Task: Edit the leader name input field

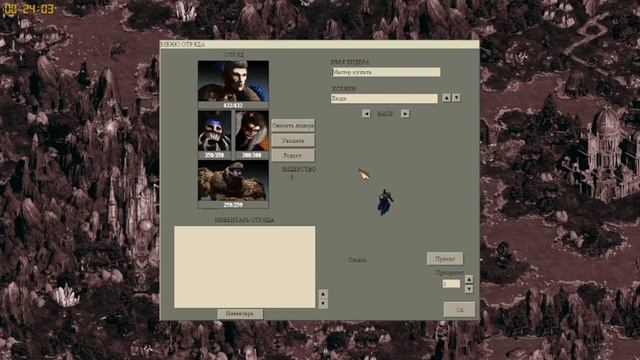Action: 386,72
